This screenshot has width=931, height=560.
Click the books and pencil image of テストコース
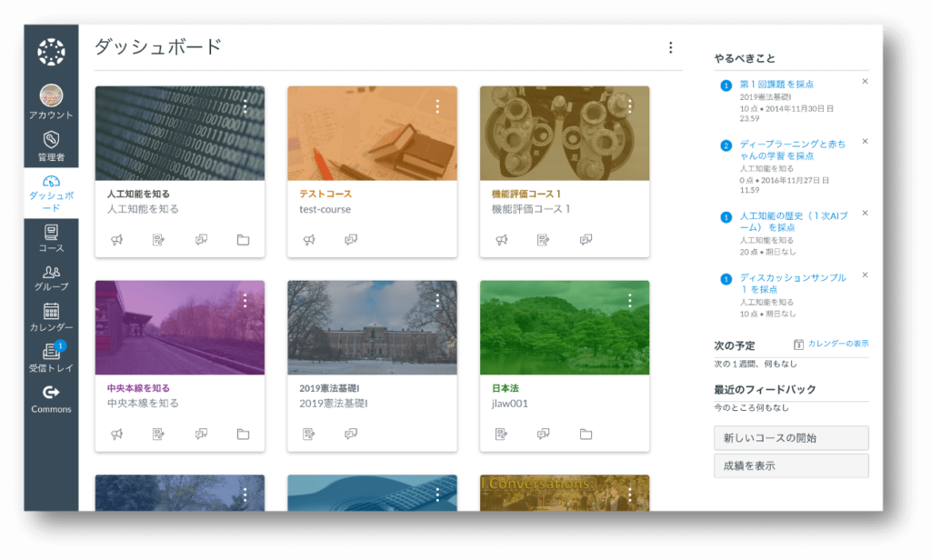[372, 134]
